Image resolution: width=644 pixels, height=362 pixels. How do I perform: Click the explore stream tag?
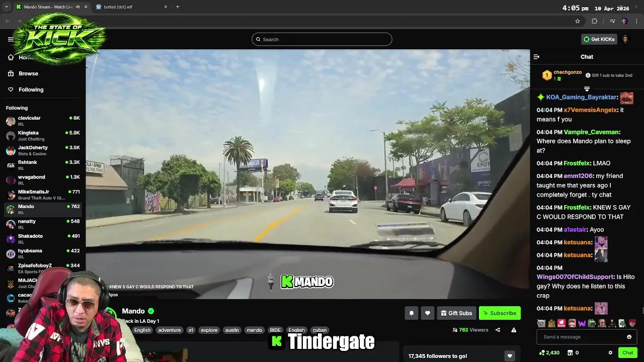point(209,330)
